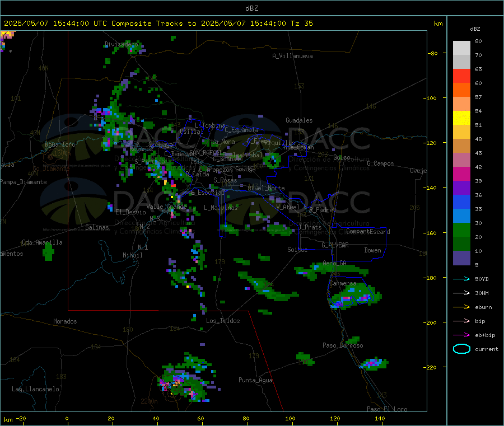
Task: Click the V_Atuel place label
Action: pyautogui.click(x=288, y=207)
